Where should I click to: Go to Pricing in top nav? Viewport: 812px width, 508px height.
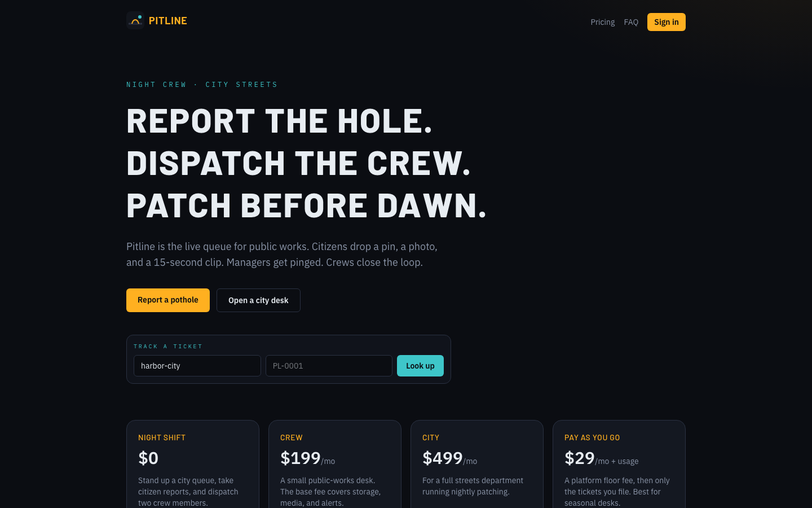tap(602, 22)
